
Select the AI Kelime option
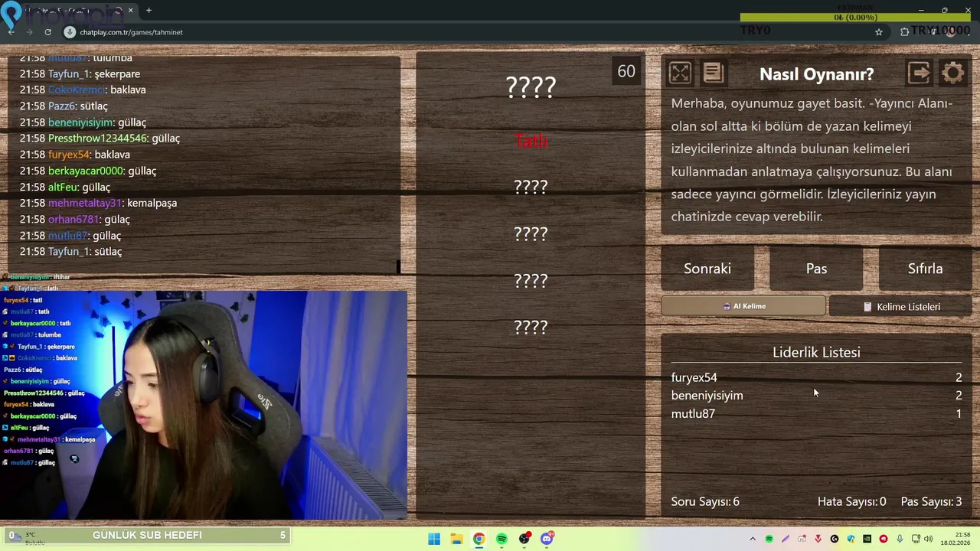coord(743,306)
